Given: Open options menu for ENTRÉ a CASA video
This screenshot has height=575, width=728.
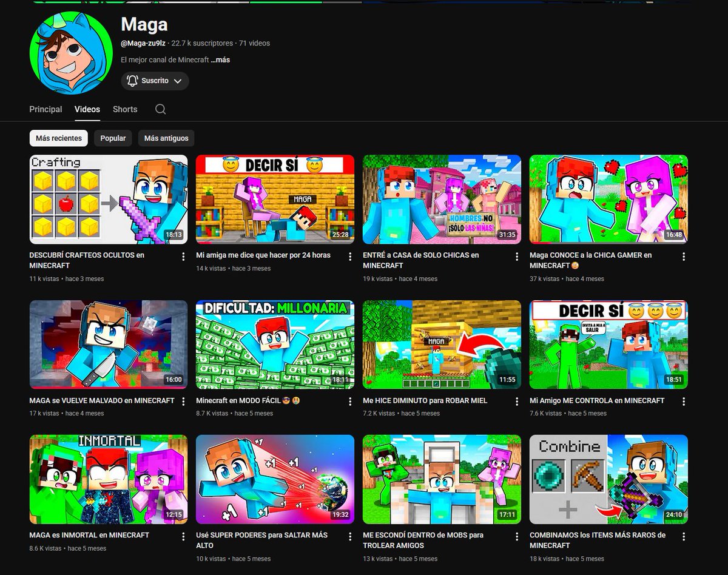Looking at the screenshot, I should point(517,257).
